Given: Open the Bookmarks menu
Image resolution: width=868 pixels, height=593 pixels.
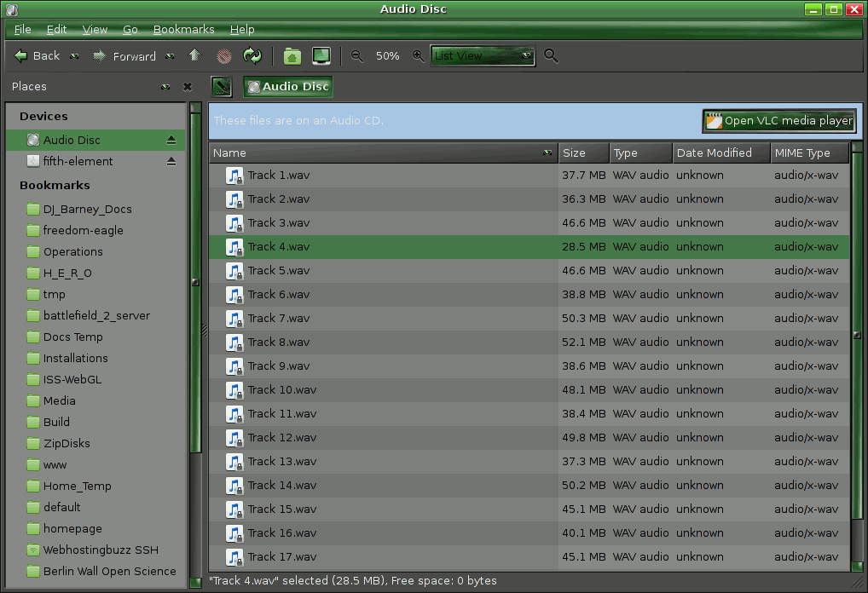Looking at the screenshot, I should tap(183, 29).
